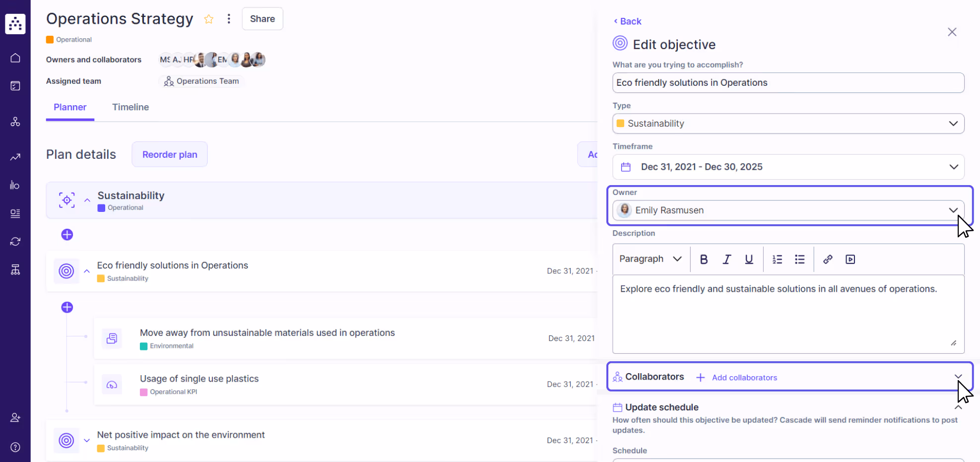Open the help icon in the sidebar

(x=15, y=447)
